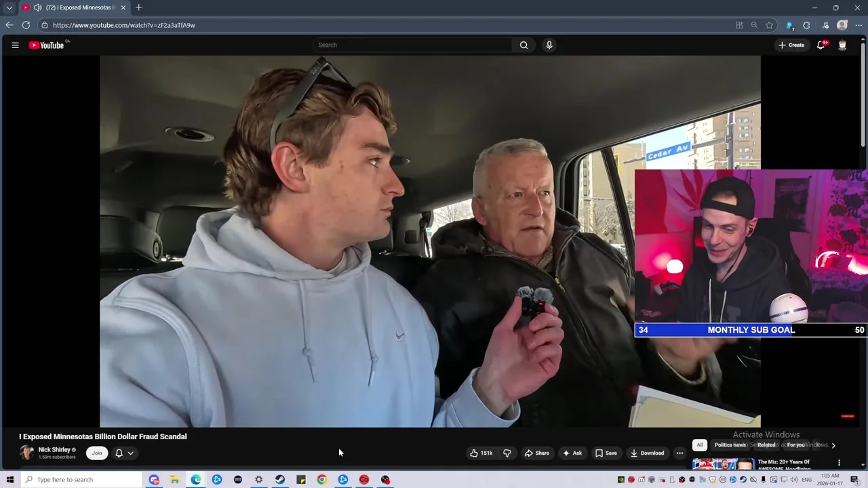The height and width of the screenshot is (488, 868).
Task: Open the Nick Shirley channel avatar
Action: tap(27, 453)
